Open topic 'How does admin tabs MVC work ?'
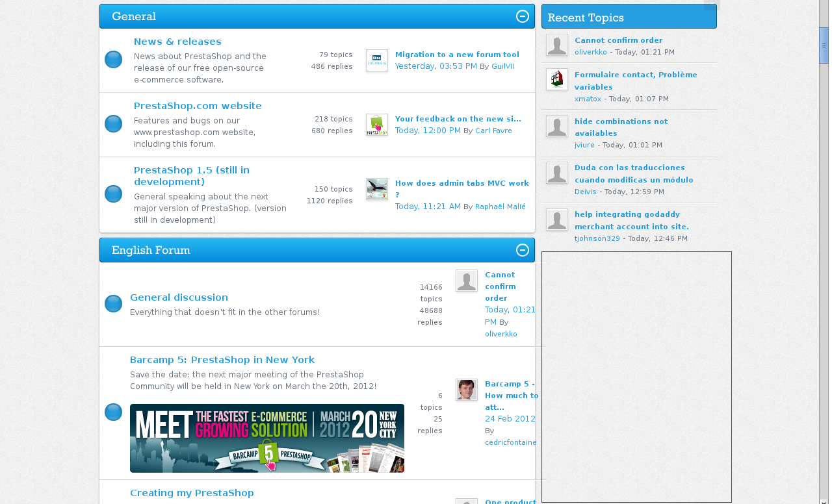Image resolution: width=832 pixels, height=504 pixels. coord(462,189)
